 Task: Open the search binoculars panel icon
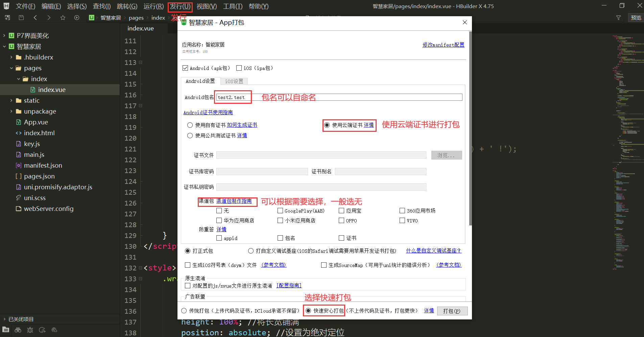18,330
